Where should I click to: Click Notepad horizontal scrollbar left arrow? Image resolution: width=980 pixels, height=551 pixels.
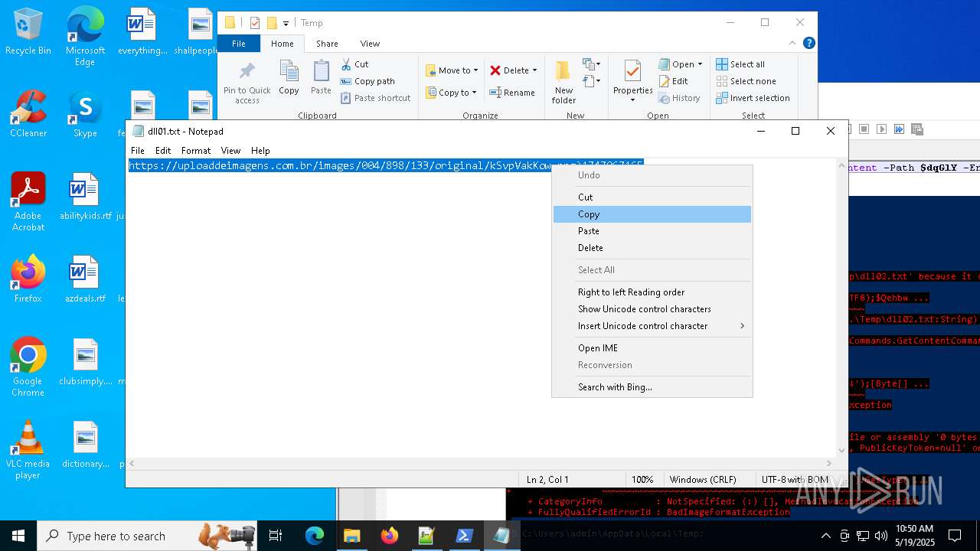tap(132, 464)
